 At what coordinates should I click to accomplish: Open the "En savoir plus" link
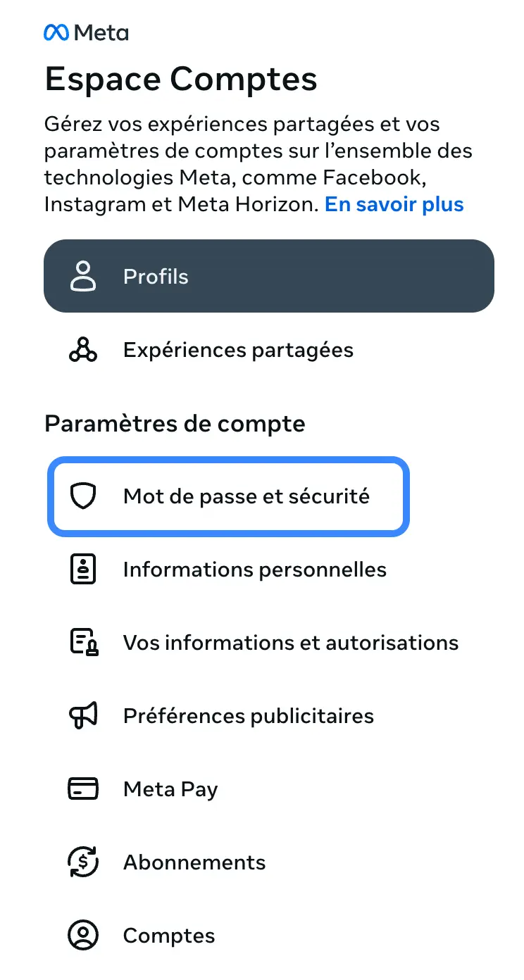pos(394,205)
